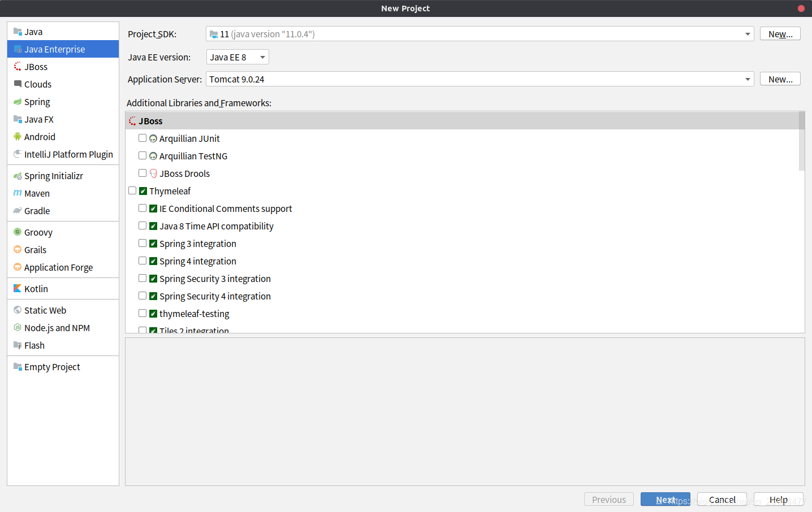
Task: Choose the JBoss icon in the sidebar list
Action: tap(18, 67)
